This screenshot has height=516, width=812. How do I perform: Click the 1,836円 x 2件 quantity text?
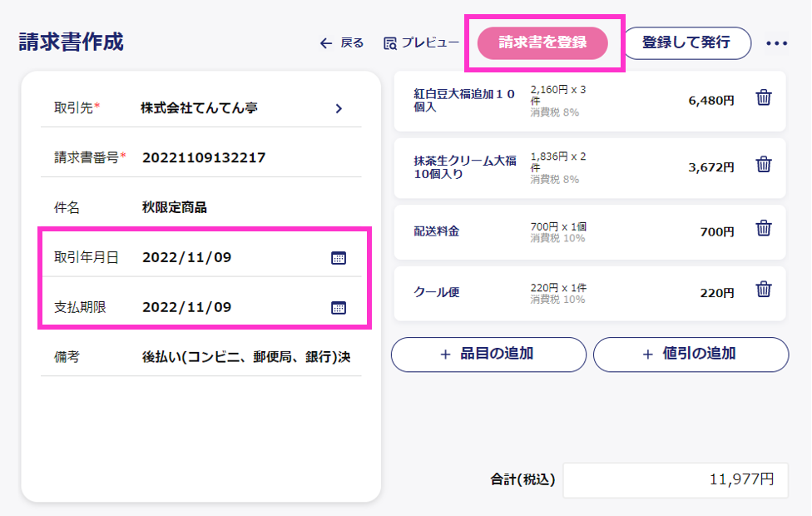(x=557, y=162)
